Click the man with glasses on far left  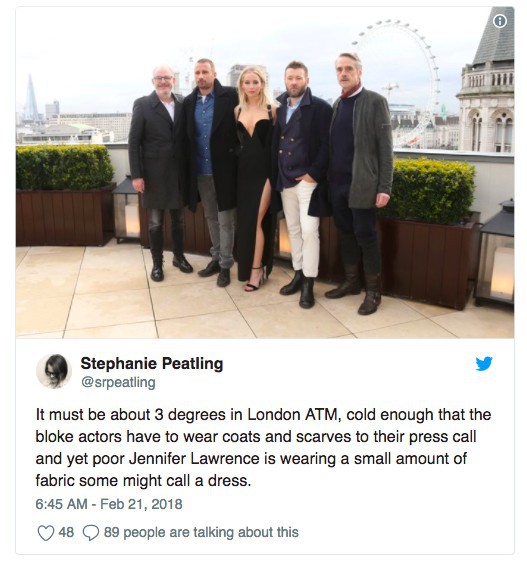[x=158, y=172]
